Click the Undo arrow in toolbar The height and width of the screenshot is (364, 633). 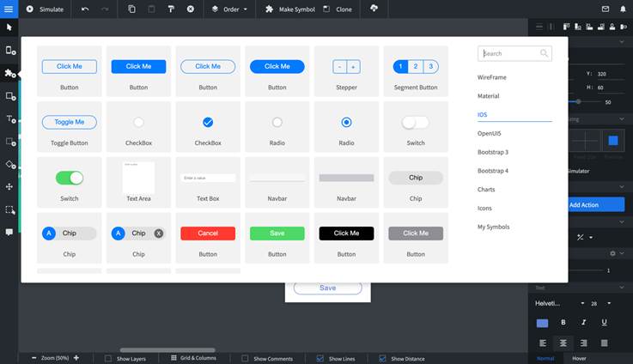(x=85, y=9)
